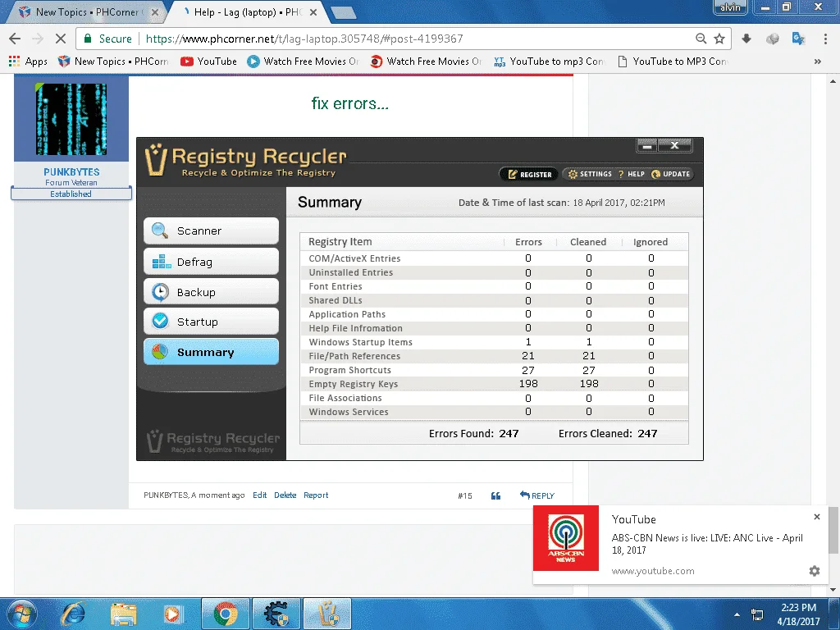840x630 pixels.
Task: Open the PUNKBYTES avatar image
Action: [71, 119]
